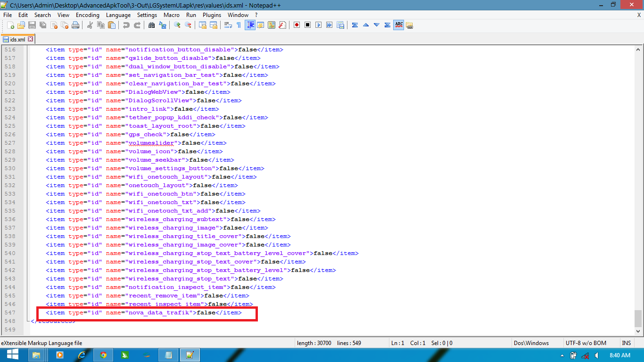Click the blue down triangle icon
The height and width of the screenshot is (362, 644).
(376, 25)
